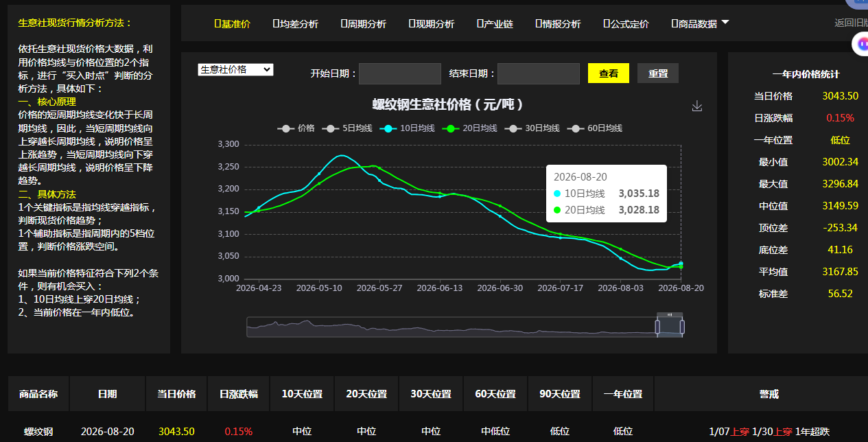Download the chart image via download icon

pyautogui.click(x=697, y=106)
